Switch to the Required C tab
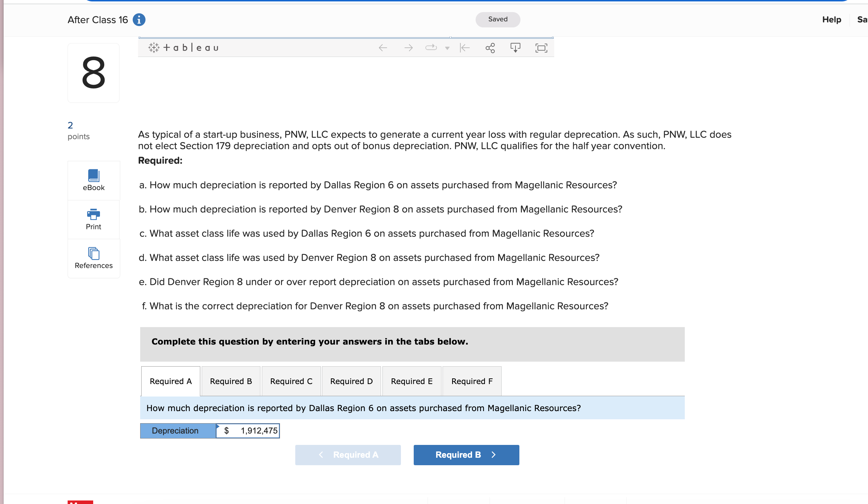Screen dimensions: 868x504 coord(291,381)
